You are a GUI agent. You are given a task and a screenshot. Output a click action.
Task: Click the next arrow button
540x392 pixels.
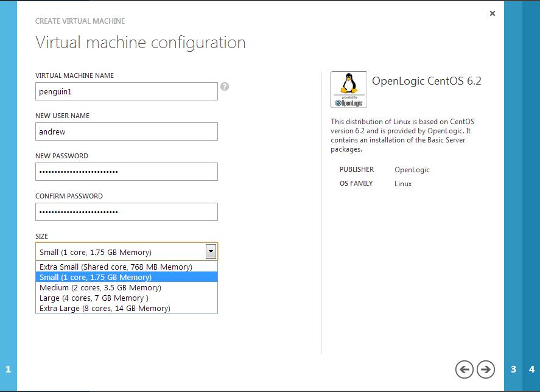pos(485,369)
